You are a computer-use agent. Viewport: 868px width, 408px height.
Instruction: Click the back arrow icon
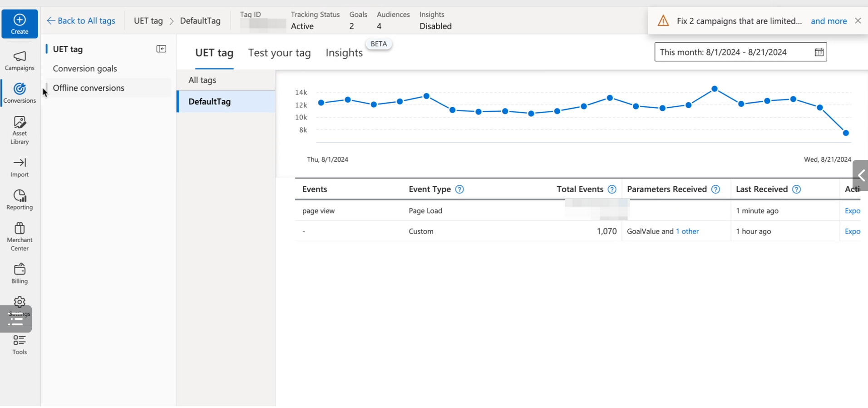coord(51,21)
